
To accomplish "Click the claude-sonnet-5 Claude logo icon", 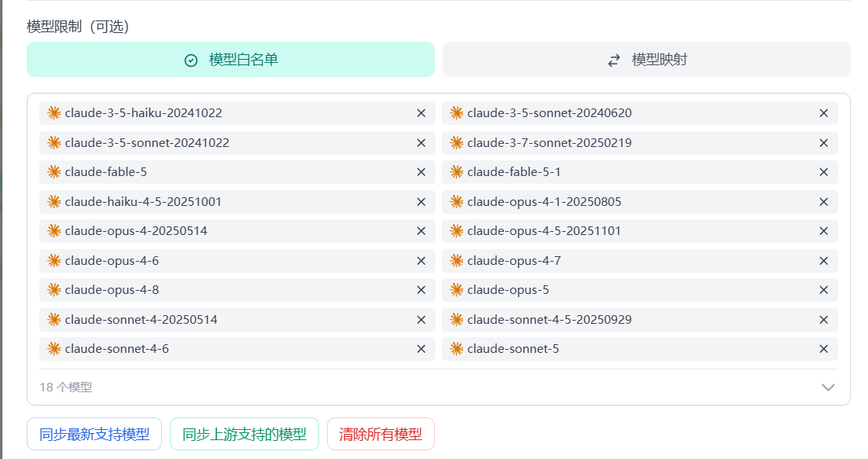I will [x=456, y=349].
